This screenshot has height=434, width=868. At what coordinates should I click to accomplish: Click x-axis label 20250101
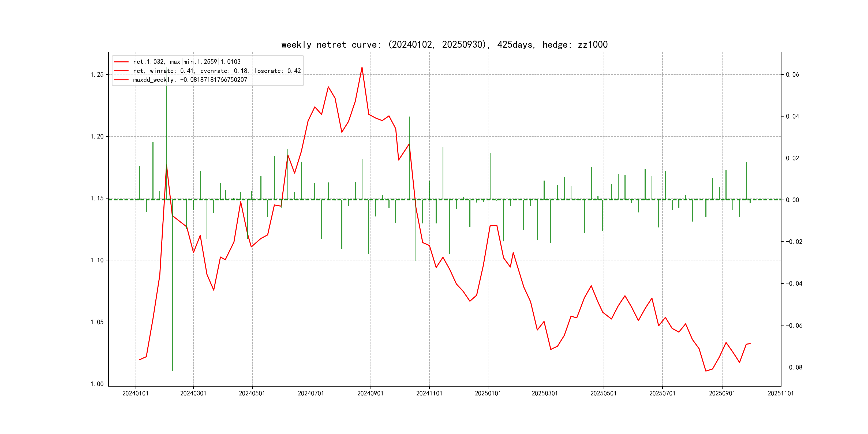pyautogui.click(x=488, y=393)
